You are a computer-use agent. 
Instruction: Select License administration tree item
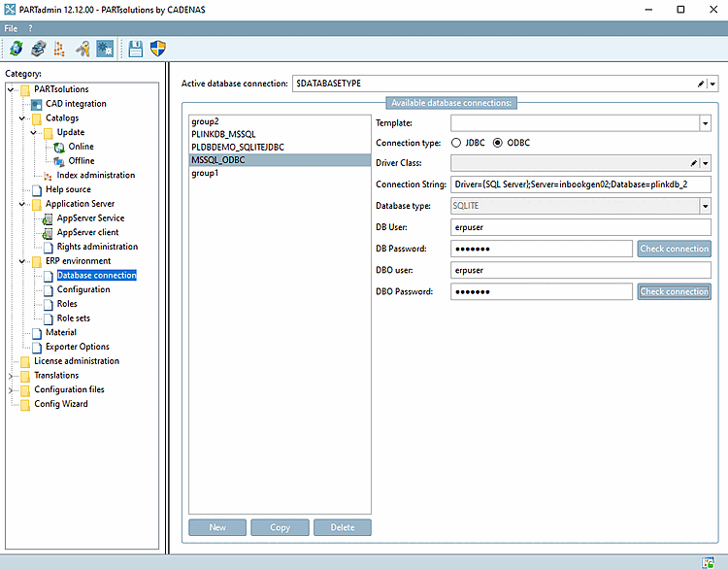point(77,361)
